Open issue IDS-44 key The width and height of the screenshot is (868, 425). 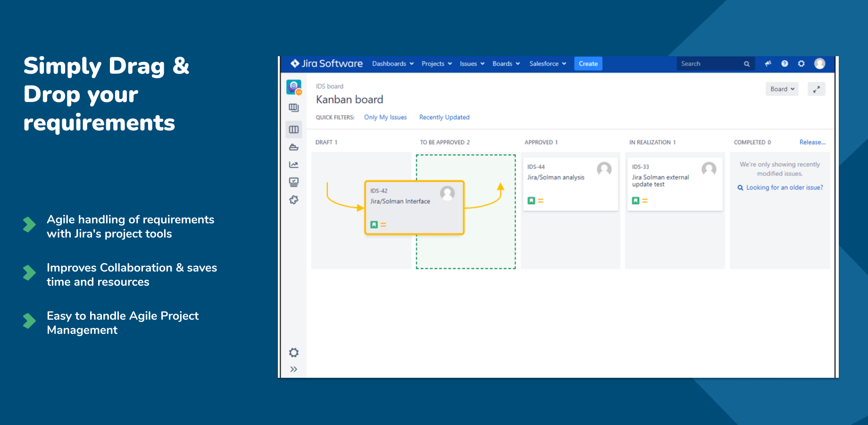(536, 167)
